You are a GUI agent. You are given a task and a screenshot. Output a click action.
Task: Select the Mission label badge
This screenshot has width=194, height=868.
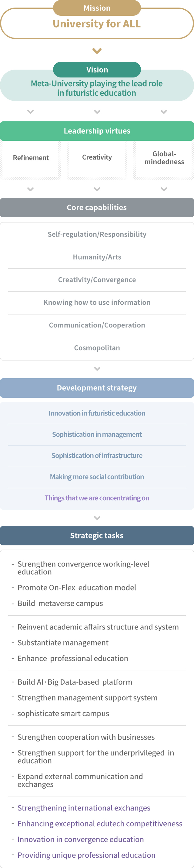pyautogui.click(x=97, y=8)
